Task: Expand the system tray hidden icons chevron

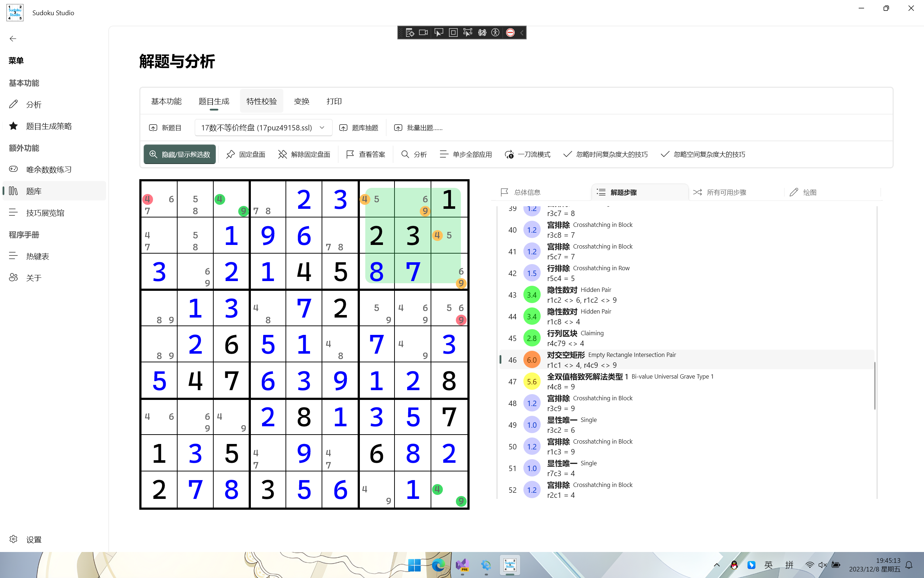Action: pos(717,565)
